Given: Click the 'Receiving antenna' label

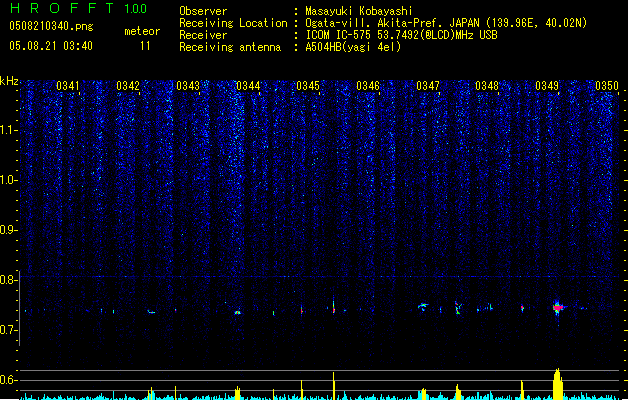Looking at the screenshot, I should coord(230,47).
